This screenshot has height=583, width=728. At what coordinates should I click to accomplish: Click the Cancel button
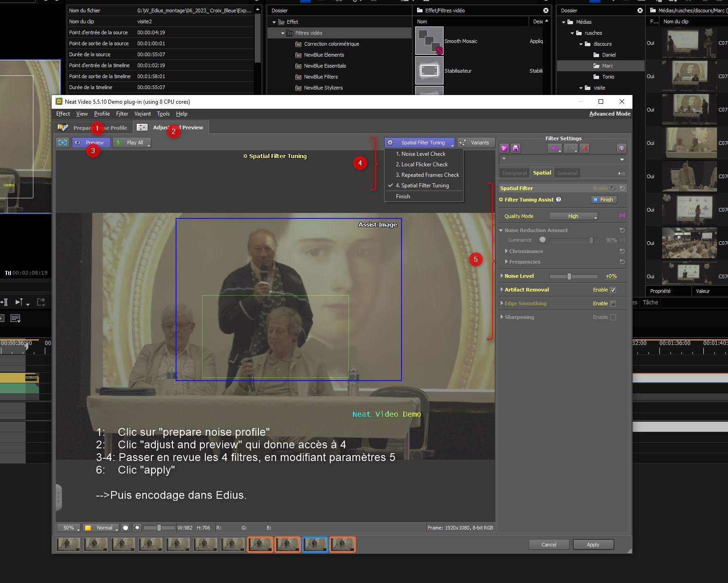[x=549, y=545]
